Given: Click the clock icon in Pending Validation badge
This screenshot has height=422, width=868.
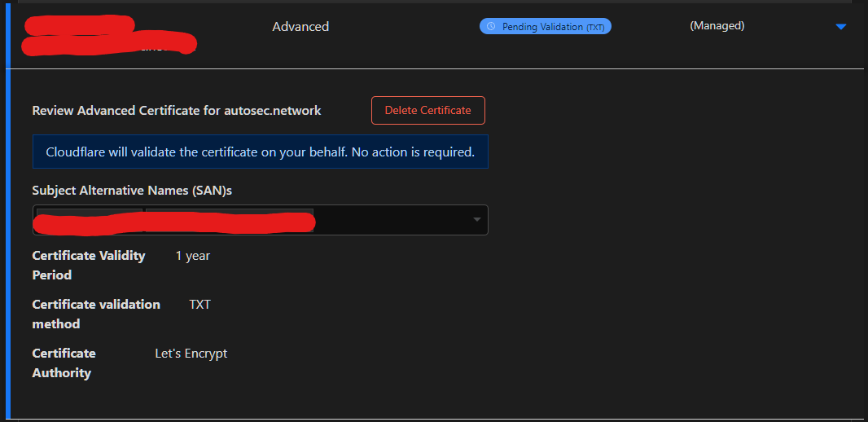Looking at the screenshot, I should (490, 27).
